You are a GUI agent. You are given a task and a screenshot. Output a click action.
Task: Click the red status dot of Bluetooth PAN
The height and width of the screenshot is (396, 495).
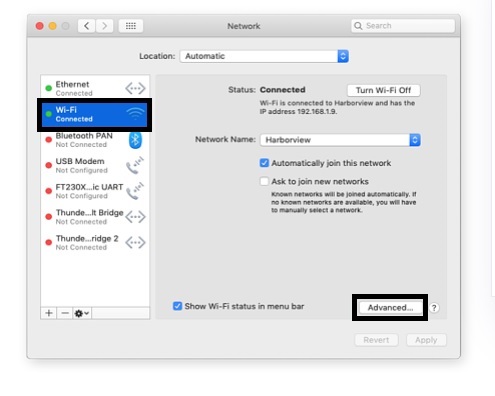click(49, 140)
